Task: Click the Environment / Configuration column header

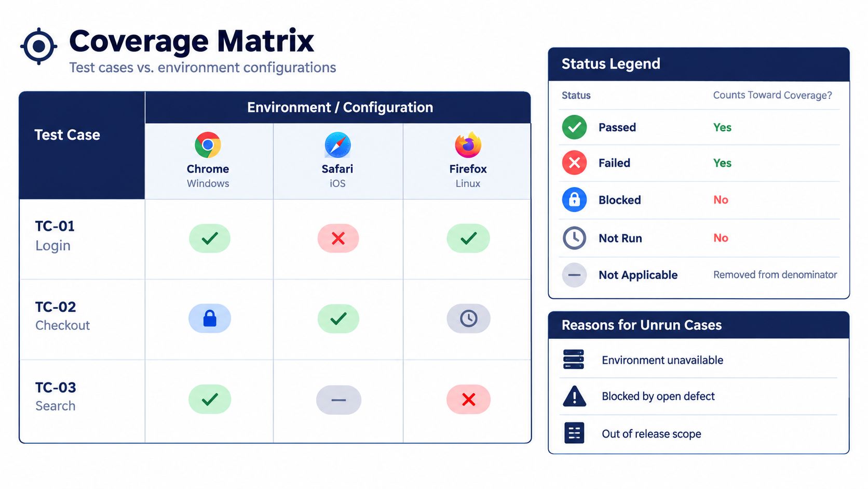Action: click(340, 107)
